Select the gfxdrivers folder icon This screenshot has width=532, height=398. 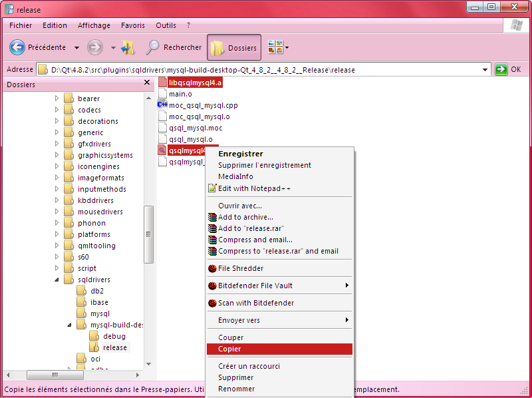pyautogui.click(x=69, y=144)
